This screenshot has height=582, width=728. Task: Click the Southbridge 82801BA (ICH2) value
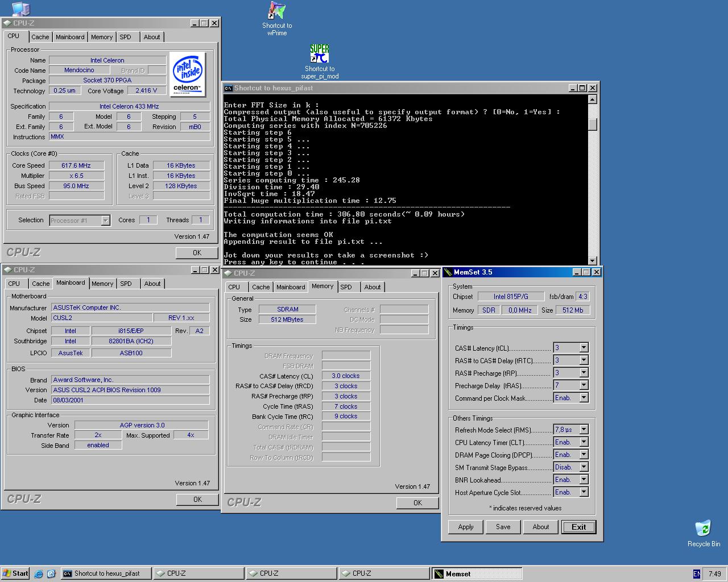point(131,341)
